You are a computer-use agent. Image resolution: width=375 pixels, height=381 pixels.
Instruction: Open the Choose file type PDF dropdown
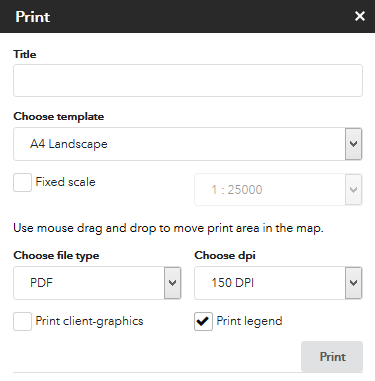click(97, 283)
